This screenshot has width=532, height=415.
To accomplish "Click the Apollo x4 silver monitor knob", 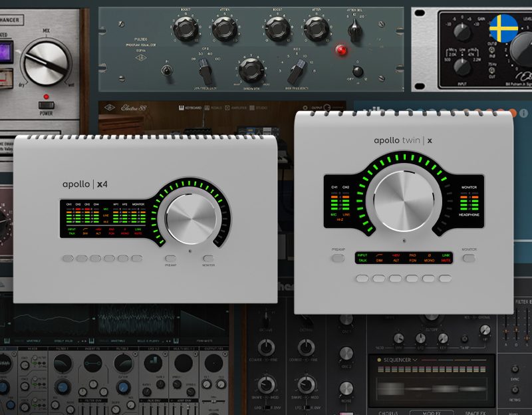I will pos(191,219).
